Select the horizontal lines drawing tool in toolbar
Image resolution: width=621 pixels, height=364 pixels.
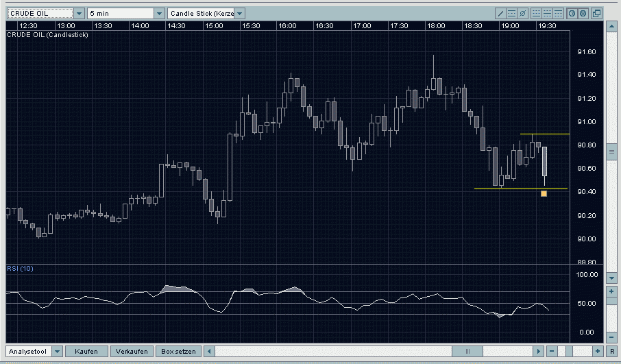(512, 14)
